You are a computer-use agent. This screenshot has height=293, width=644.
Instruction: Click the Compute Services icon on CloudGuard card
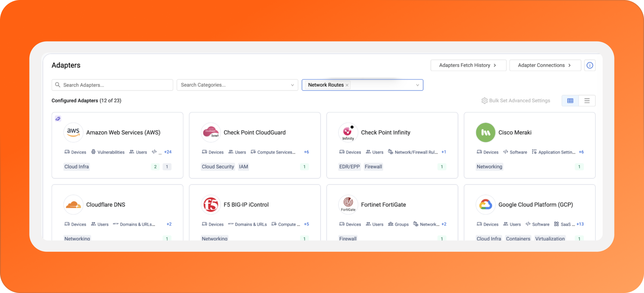point(253,152)
